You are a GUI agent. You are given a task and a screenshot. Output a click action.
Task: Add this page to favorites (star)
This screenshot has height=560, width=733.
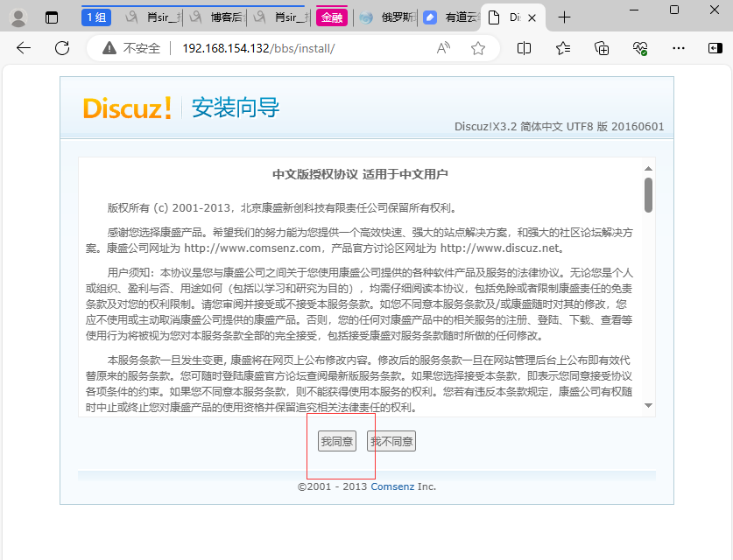coord(478,48)
